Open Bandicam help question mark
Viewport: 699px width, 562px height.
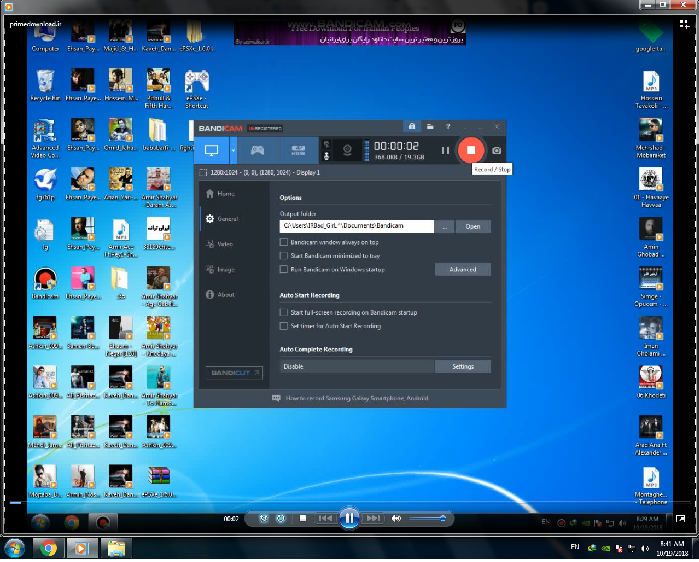[x=448, y=127]
